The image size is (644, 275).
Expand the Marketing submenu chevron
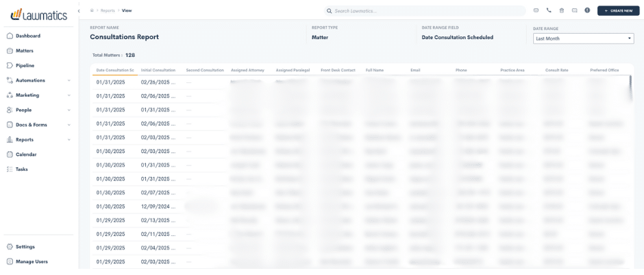(x=69, y=95)
